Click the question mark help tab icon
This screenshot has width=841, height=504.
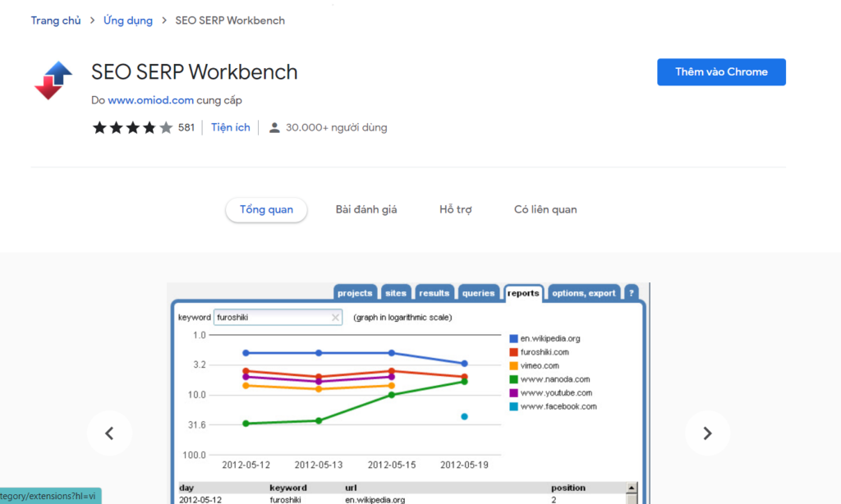pyautogui.click(x=631, y=292)
